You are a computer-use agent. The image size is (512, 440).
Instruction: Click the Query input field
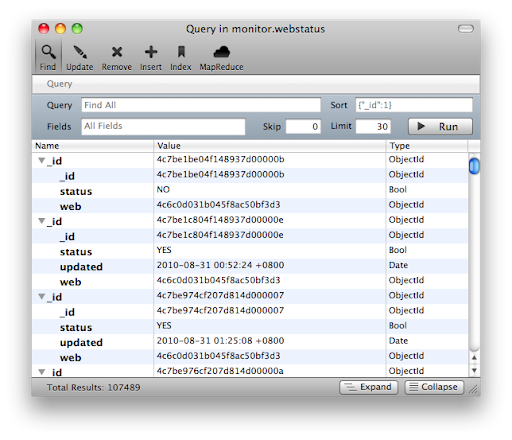click(x=201, y=105)
